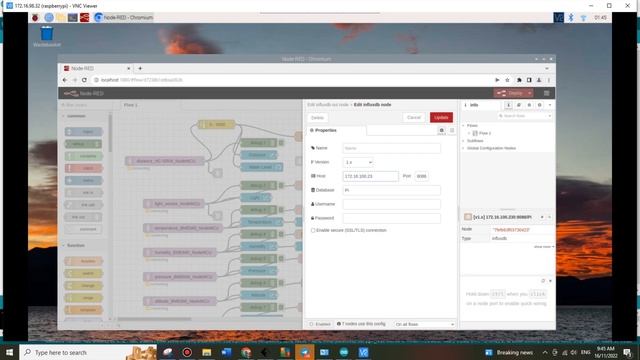
Task: Open the terminal icon in Pi panel
Action: [73, 18]
